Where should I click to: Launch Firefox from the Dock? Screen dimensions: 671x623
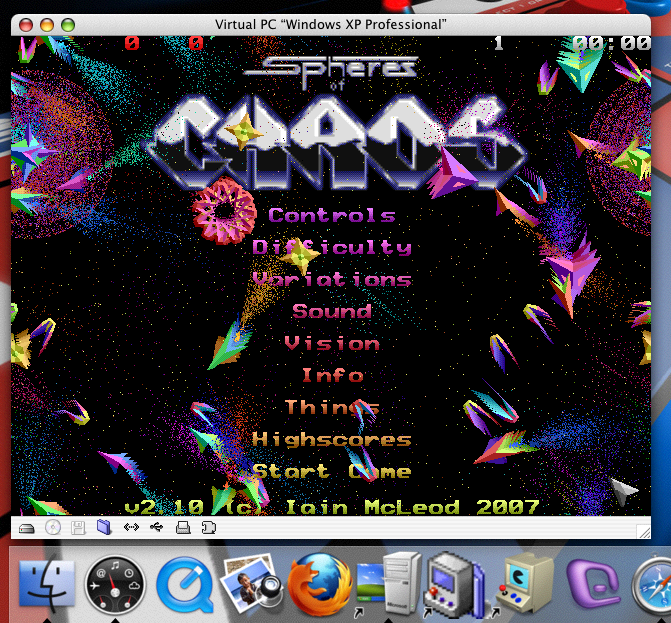(x=320, y=584)
